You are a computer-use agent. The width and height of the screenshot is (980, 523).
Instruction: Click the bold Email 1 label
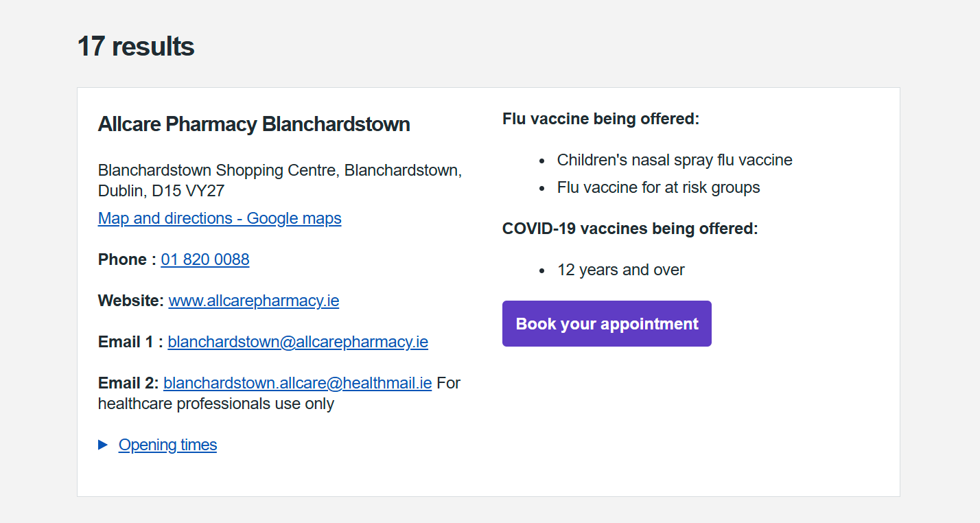click(x=130, y=342)
